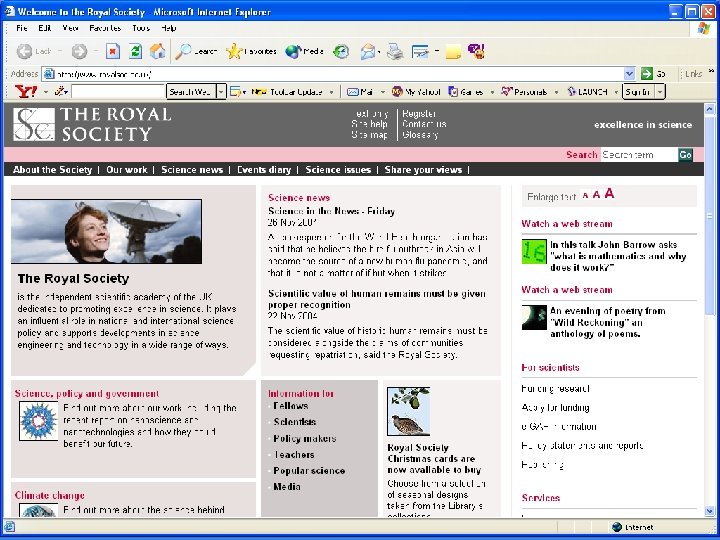The width and height of the screenshot is (720, 540).
Task: Open the Help menu
Action: 169,28
